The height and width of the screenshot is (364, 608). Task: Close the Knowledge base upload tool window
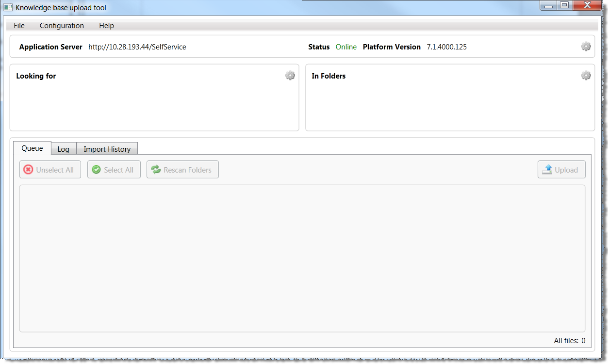point(587,5)
